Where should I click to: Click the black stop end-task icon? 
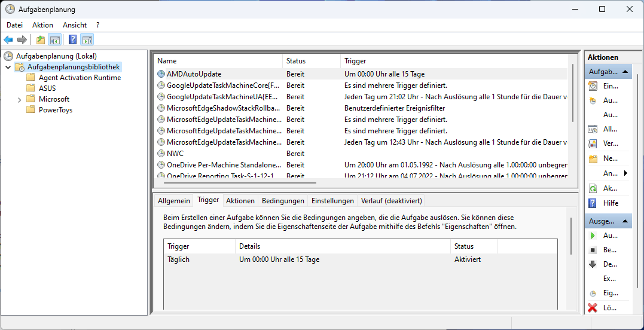(x=593, y=250)
